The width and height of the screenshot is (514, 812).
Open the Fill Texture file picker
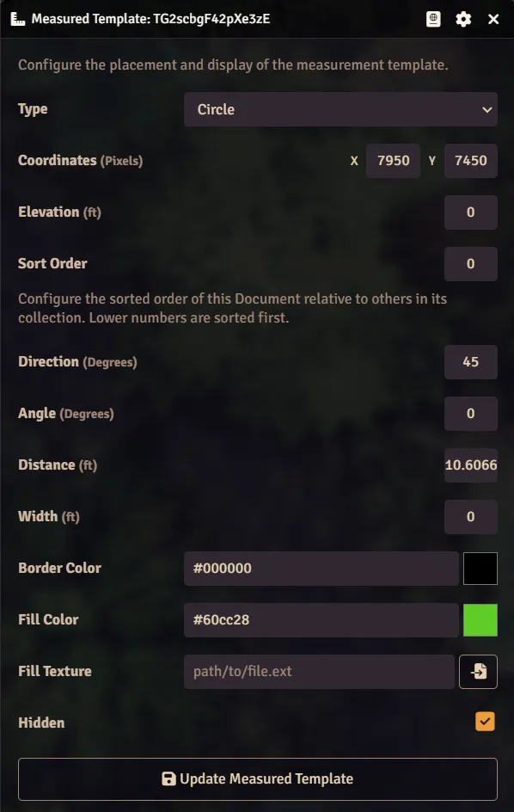pos(478,672)
